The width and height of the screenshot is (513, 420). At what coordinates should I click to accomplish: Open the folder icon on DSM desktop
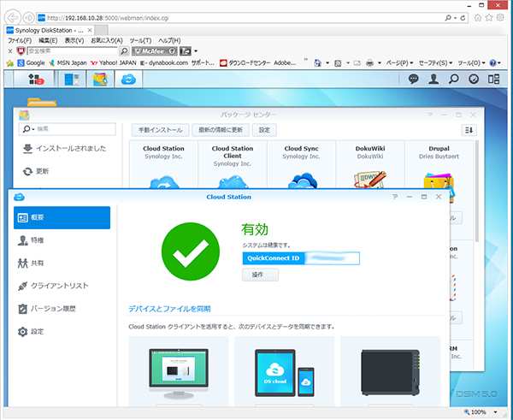pyautogui.click(x=42, y=102)
